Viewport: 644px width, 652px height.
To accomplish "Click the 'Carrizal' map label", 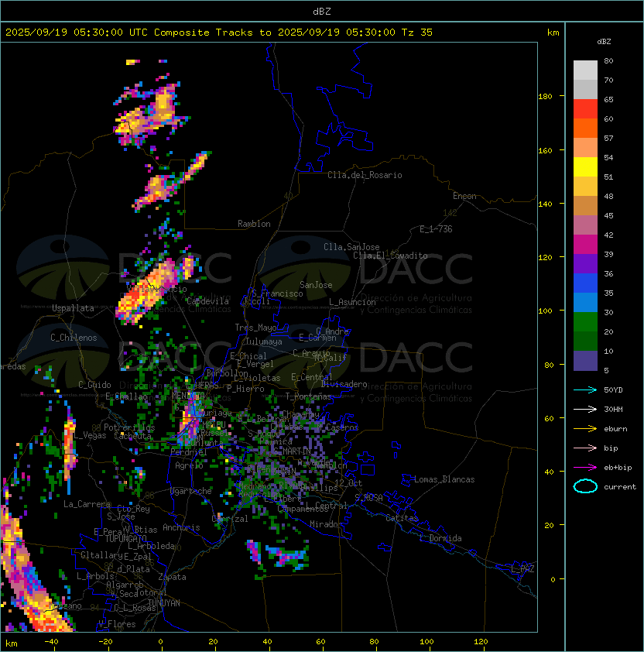I will click(230, 519).
